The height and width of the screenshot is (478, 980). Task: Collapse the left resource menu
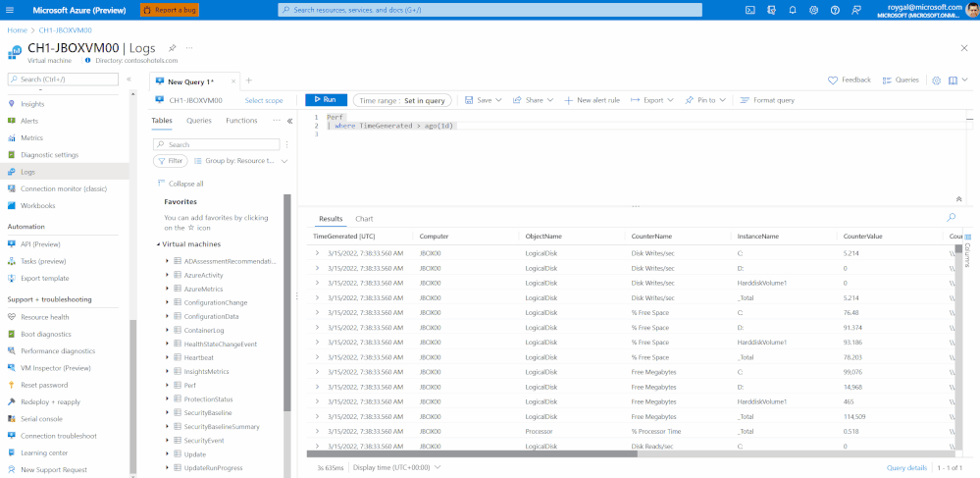129,80
